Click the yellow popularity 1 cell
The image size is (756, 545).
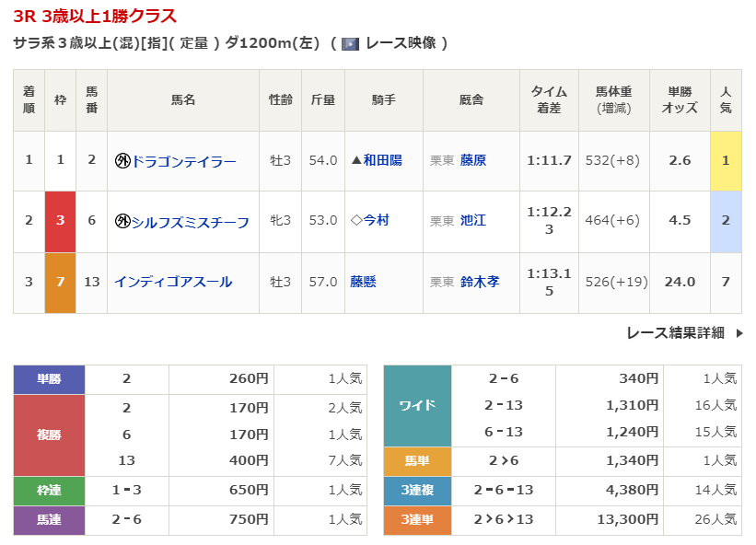point(726,160)
